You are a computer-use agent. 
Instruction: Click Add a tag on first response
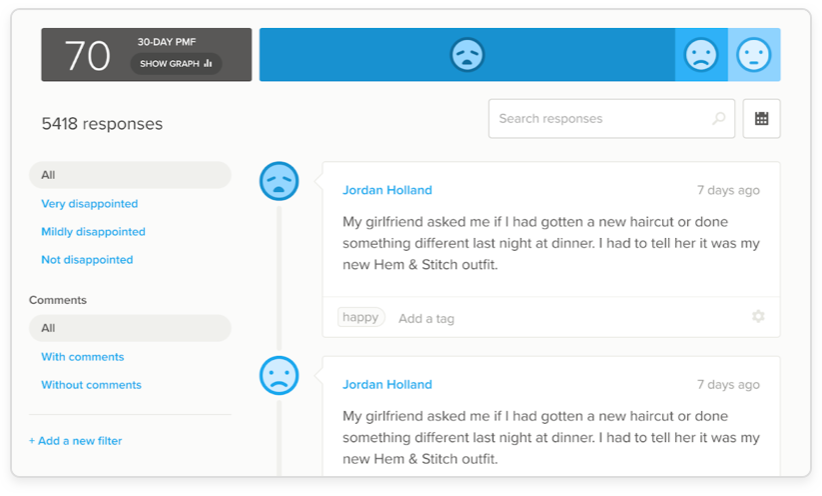click(426, 319)
